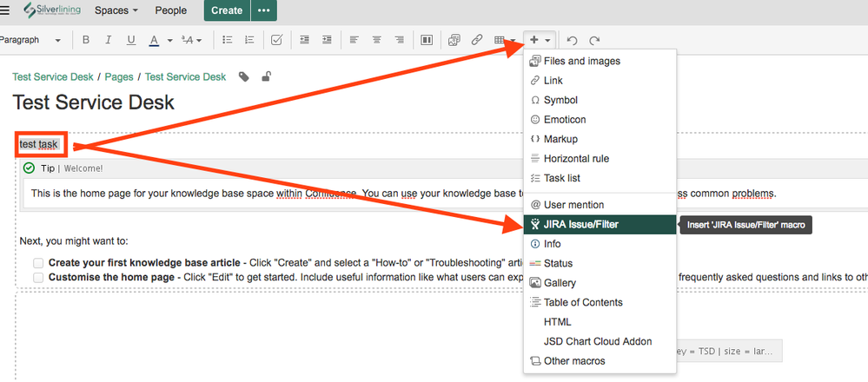Click the indent button
Viewport: 868px width, 382px height.
coord(327,40)
